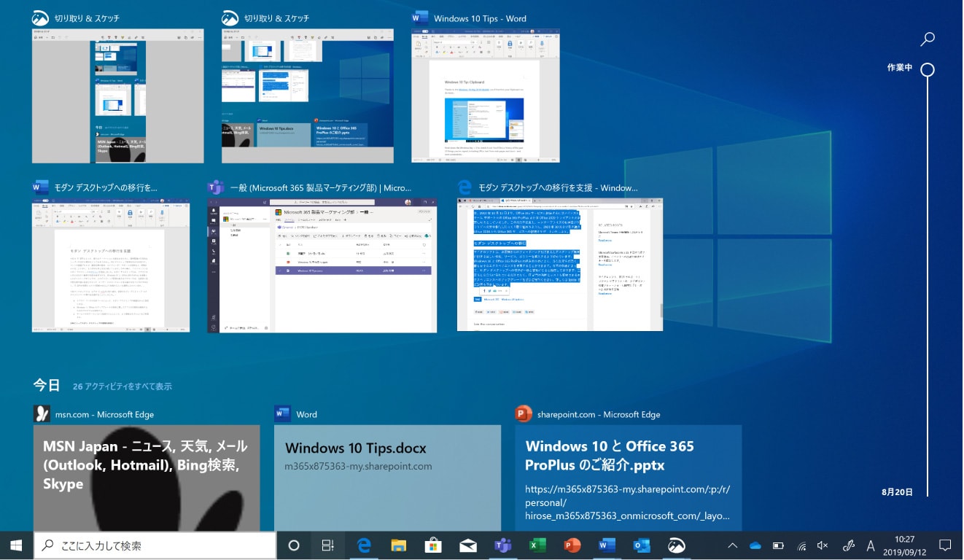Launch Microsoft Edge from the taskbar
The width and height of the screenshot is (964, 560).
pyautogui.click(x=364, y=545)
